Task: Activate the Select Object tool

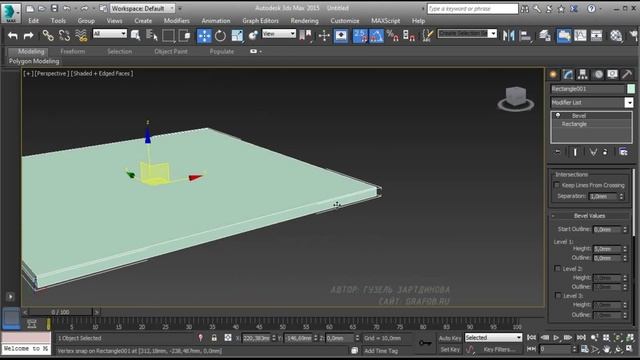Action: pyautogui.click(x=136, y=36)
